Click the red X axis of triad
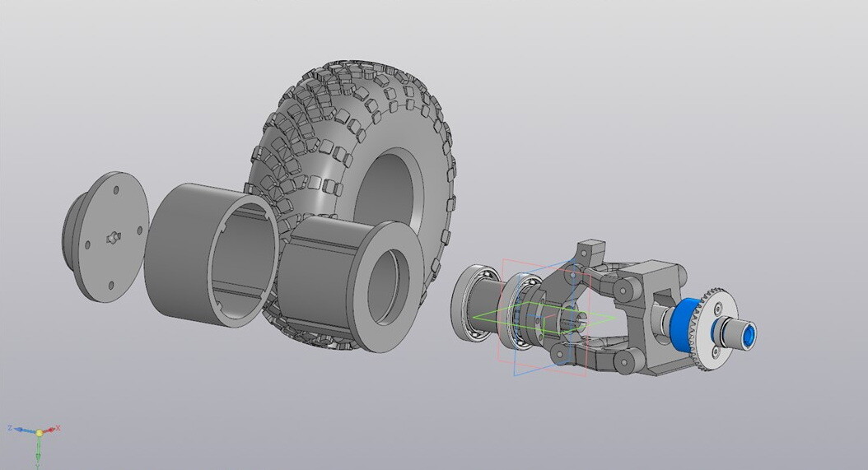 tap(50, 429)
